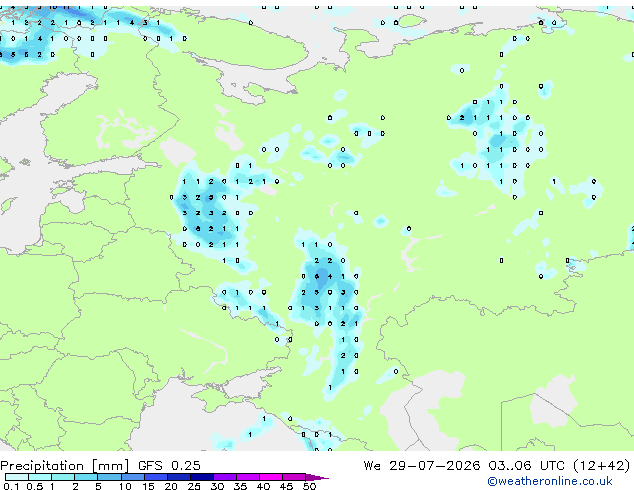Click the '10' legend scale label
The height and width of the screenshot is (490, 634).
pyautogui.click(x=125, y=486)
